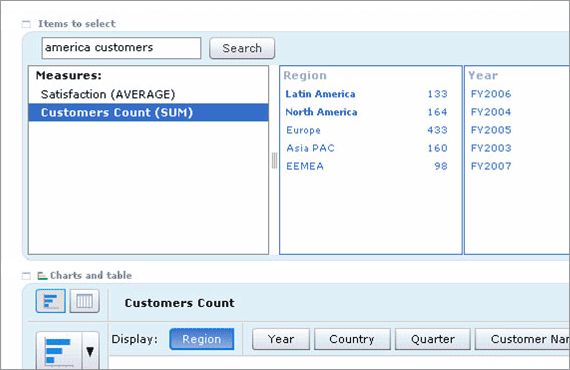Click Latin America count 133
Image resolution: width=570 pixels, height=370 pixels.
click(437, 94)
